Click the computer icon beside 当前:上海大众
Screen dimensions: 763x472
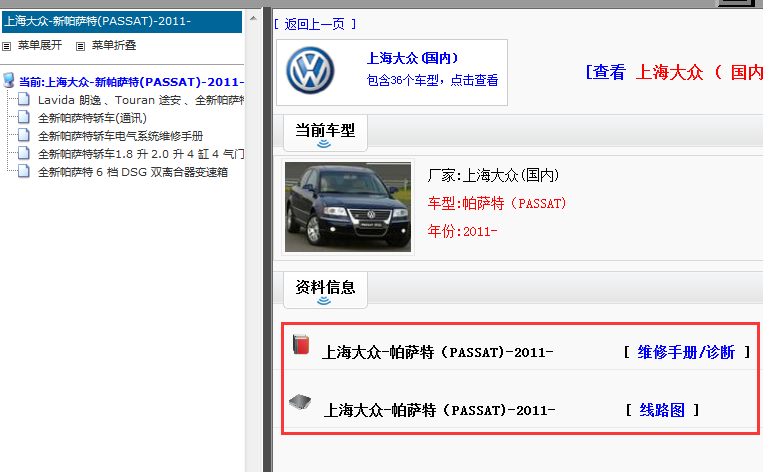click(x=8, y=80)
